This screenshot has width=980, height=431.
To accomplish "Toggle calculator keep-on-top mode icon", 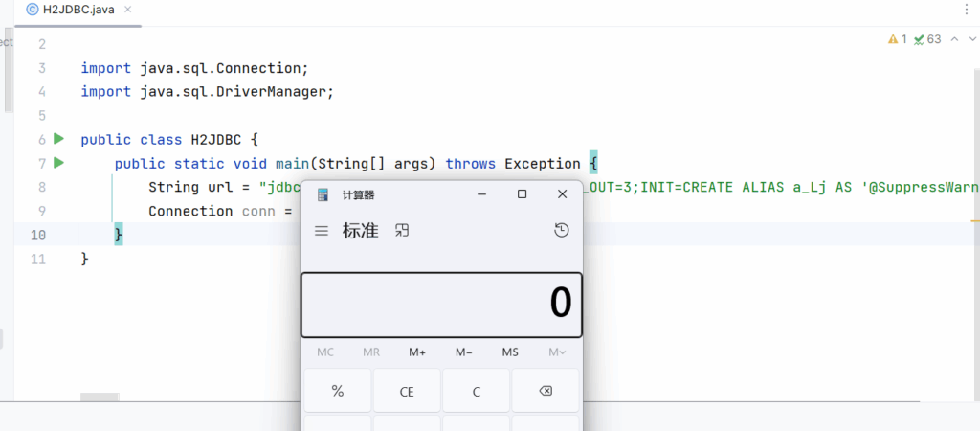I will pyautogui.click(x=403, y=230).
